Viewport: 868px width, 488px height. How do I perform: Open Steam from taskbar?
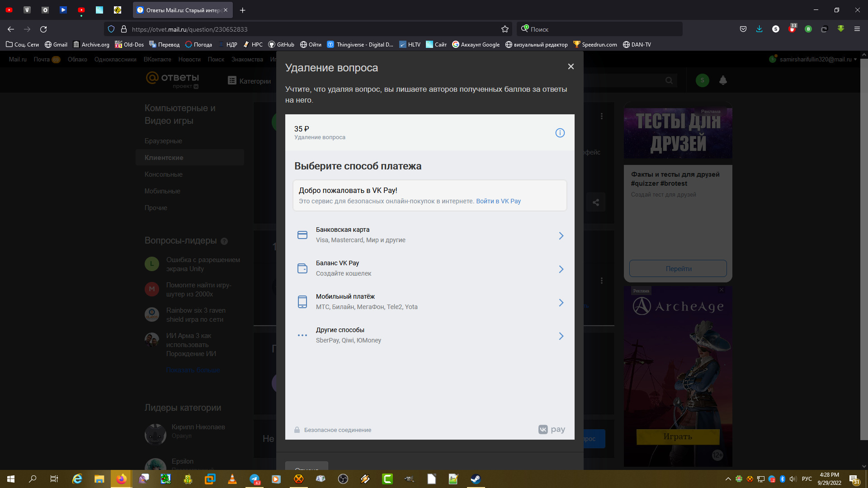coord(475,479)
